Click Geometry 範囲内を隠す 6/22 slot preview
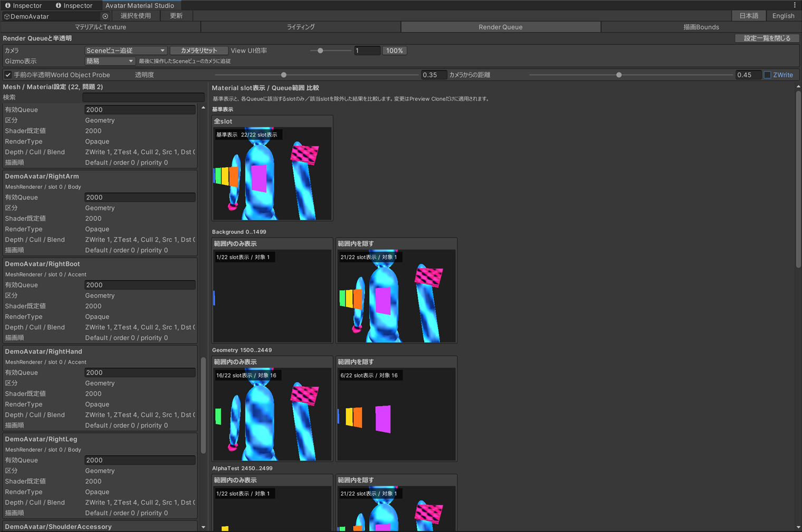Screen dimensions: 802x532 [396, 414]
